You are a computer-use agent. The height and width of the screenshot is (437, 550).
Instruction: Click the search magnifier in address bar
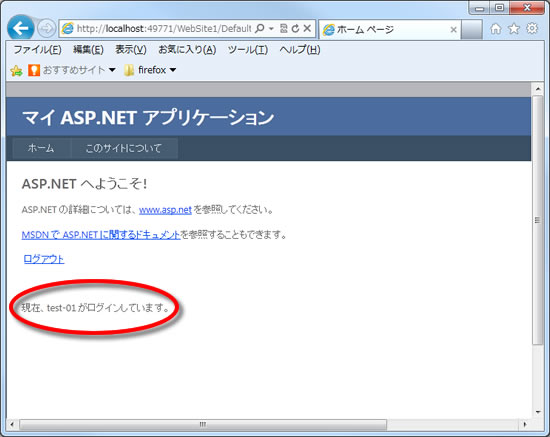click(x=260, y=28)
